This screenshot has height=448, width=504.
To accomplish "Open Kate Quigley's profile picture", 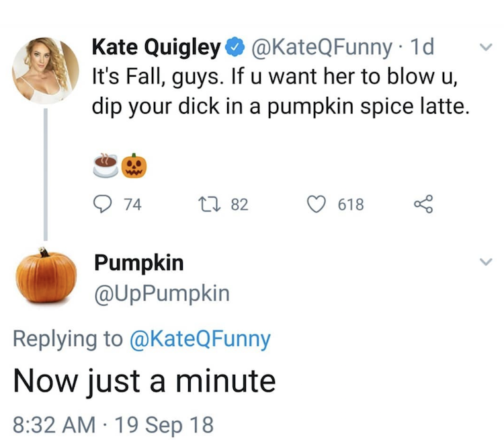I will [x=46, y=70].
